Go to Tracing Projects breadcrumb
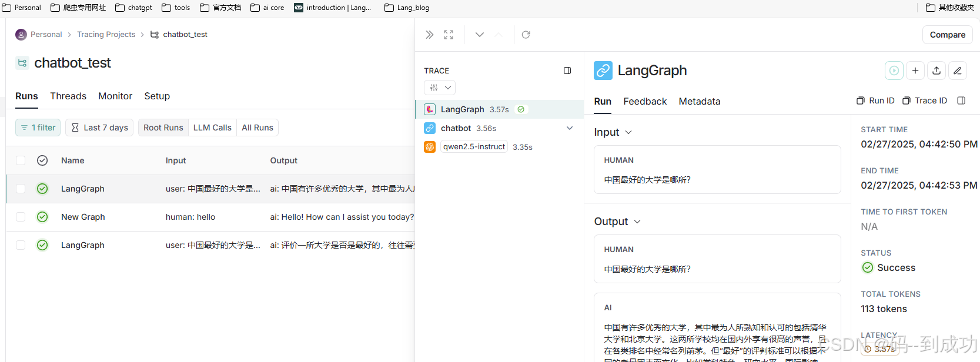The width and height of the screenshot is (980, 362). tap(106, 35)
